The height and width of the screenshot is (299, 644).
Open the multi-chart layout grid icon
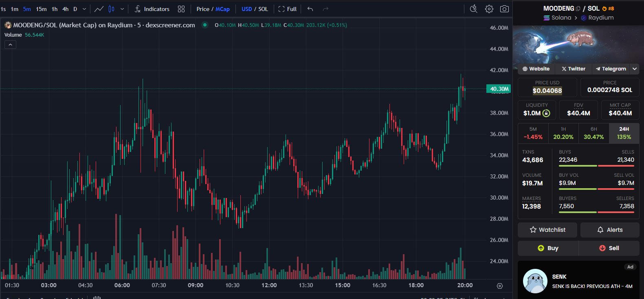[x=181, y=9]
